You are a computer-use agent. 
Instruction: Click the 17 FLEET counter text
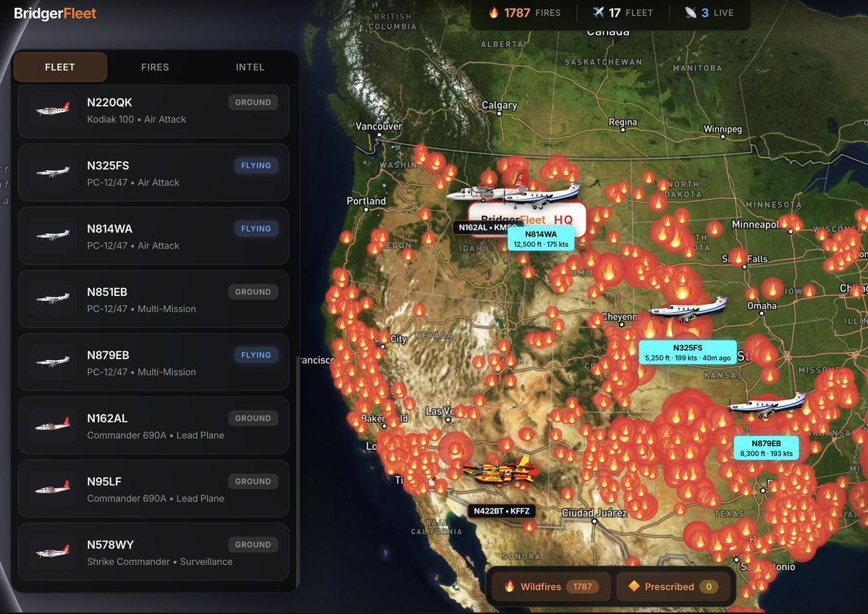pos(631,13)
